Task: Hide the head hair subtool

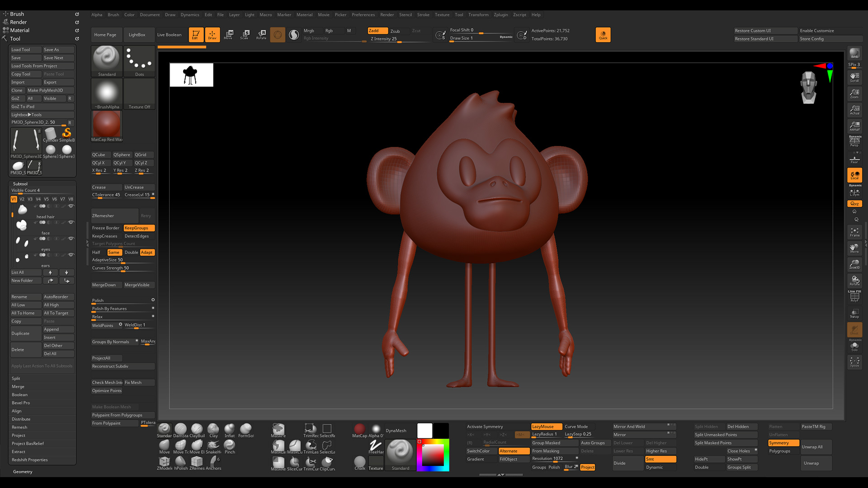Action: [71, 206]
